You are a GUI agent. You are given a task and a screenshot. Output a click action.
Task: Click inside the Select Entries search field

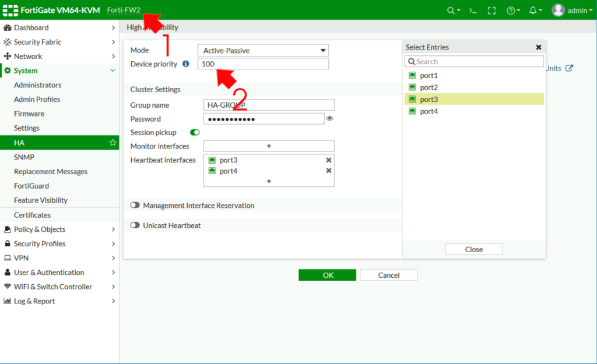point(473,61)
